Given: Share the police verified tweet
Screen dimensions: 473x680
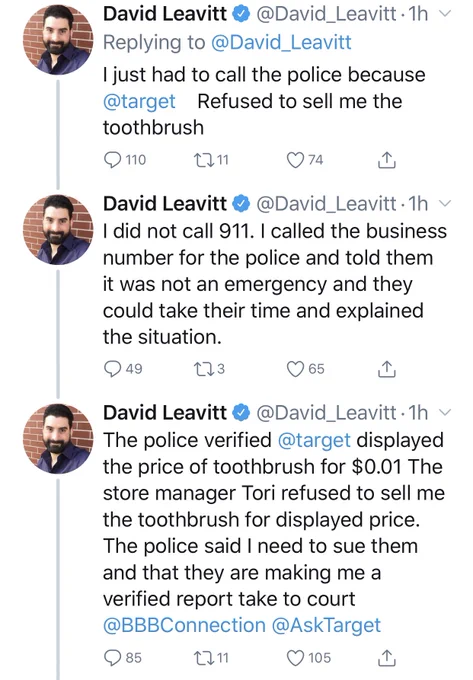Looking at the screenshot, I should [x=386, y=658].
